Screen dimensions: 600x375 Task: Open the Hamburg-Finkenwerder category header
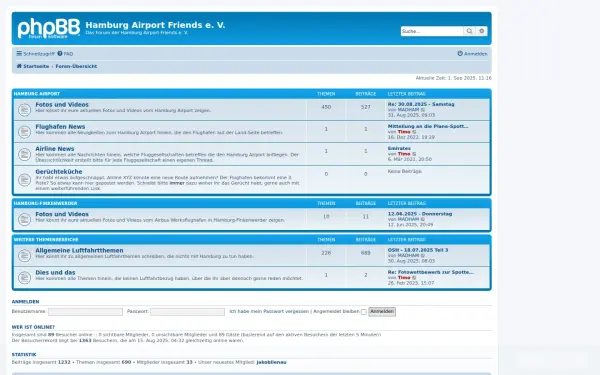point(46,203)
